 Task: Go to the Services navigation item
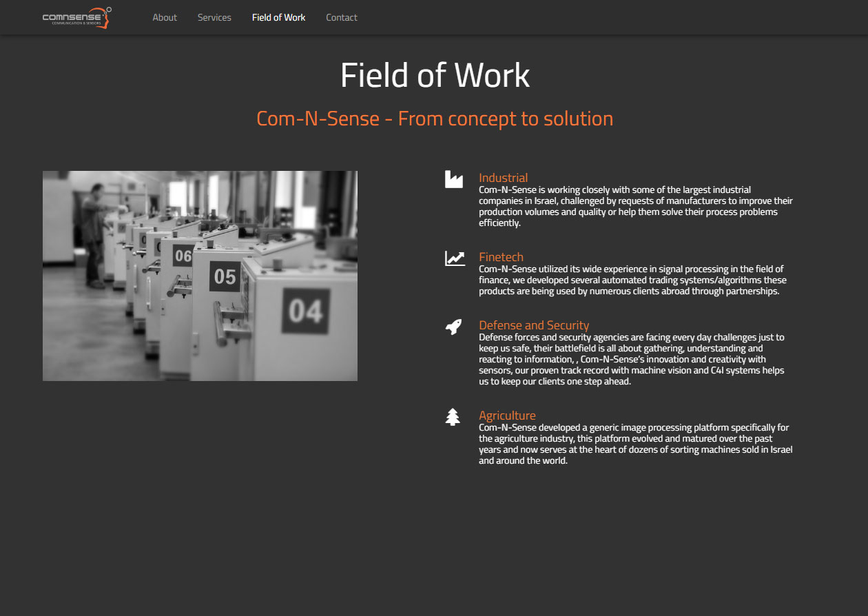(214, 17)
